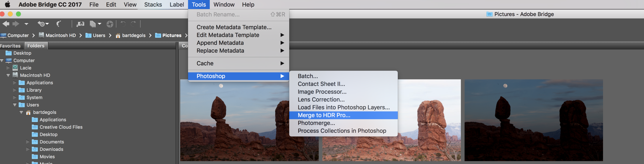Open the Edit Metadata Template submenu
This screenshot has height=164, width=644.
coord(239,35)
